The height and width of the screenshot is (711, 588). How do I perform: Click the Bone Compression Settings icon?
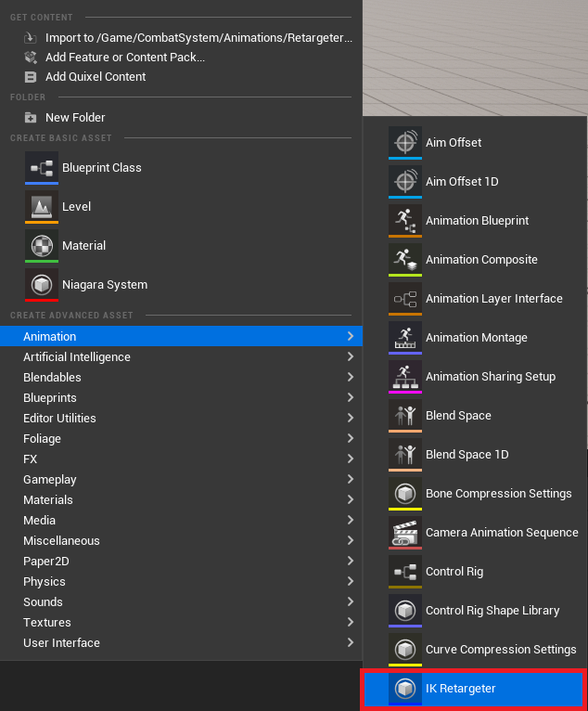point(405,494)
